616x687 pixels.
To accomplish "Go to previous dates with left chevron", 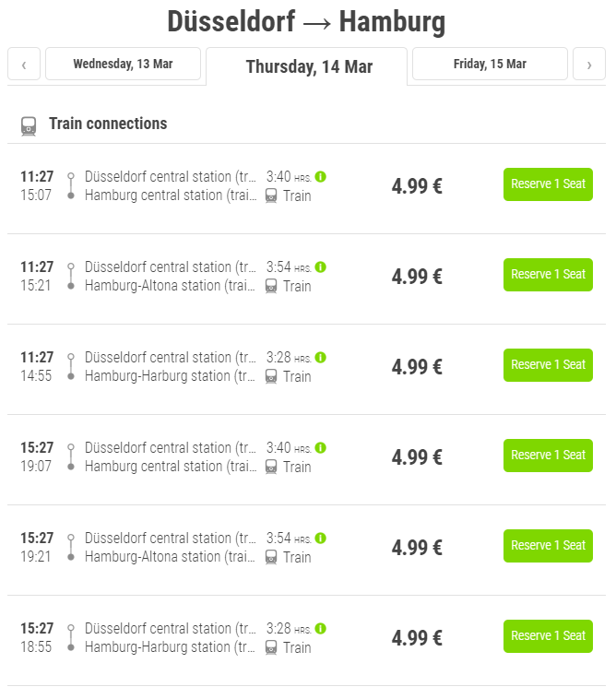I will (x=24, y=64).
